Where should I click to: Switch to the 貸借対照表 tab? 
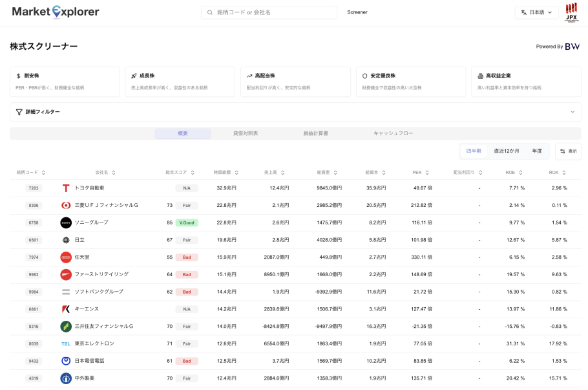(246, 133)
